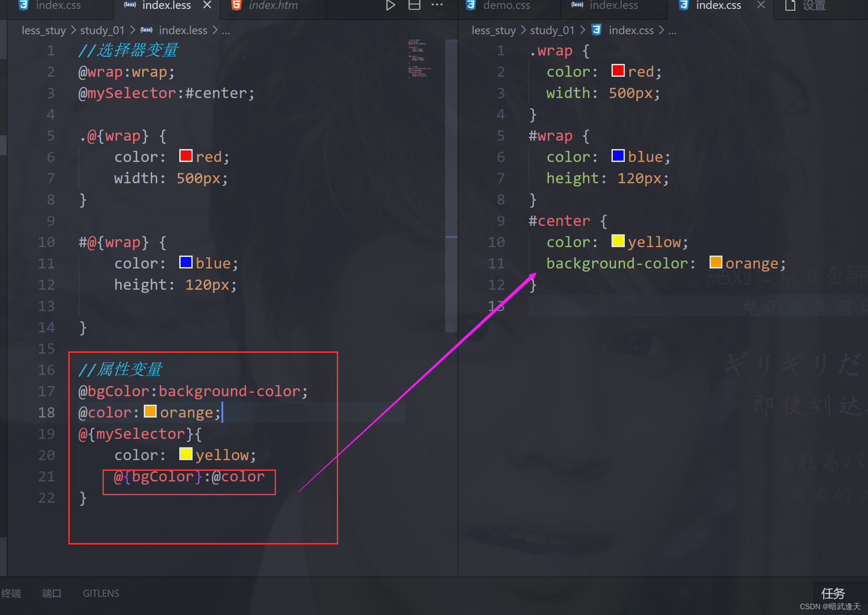Open the blue color picker in index.css
868x615 pixels.
[x=618, y=156]
